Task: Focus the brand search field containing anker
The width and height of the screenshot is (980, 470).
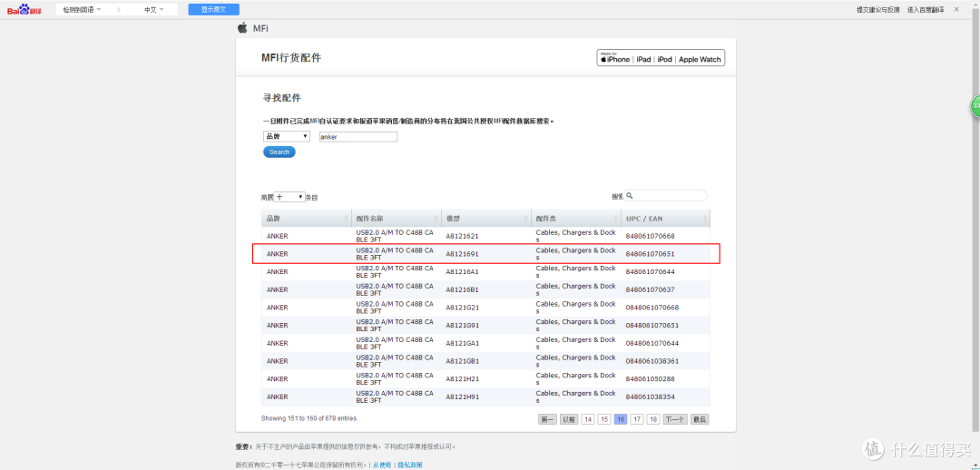Action: pos(358,137)
